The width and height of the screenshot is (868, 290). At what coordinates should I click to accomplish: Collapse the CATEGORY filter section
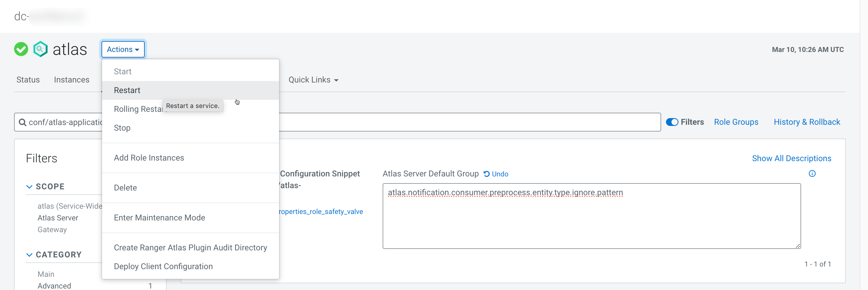[30, 255]
